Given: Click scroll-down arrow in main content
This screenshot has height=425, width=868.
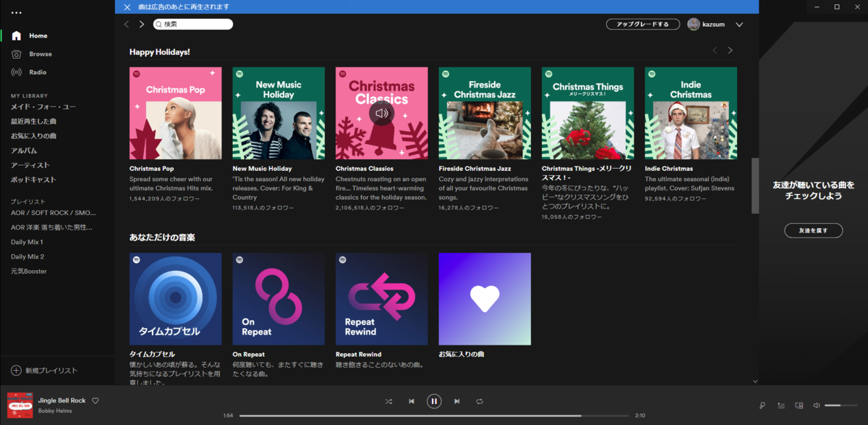Looking at the screenshot, I should (755, 381).
